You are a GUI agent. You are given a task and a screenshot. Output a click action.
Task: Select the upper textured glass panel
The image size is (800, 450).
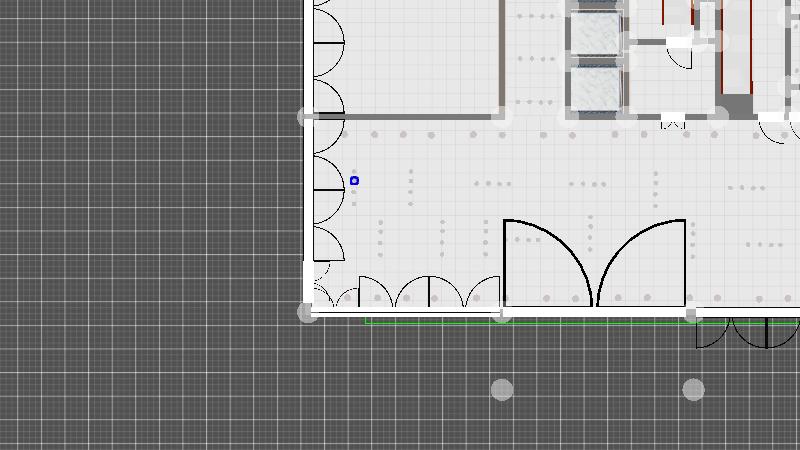pyautogui.click(x=596, y=32)
